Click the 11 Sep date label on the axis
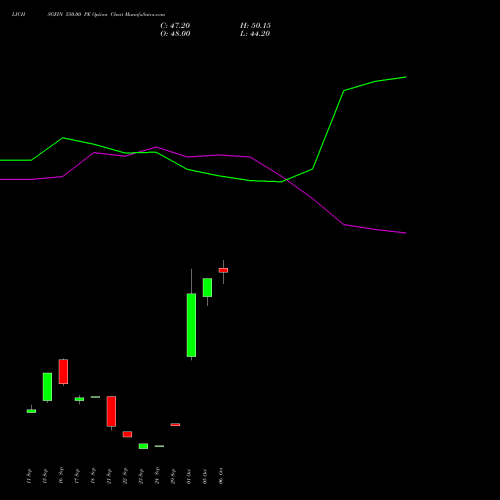The height and width of the screenshot is (500, 500). [29, 476]
